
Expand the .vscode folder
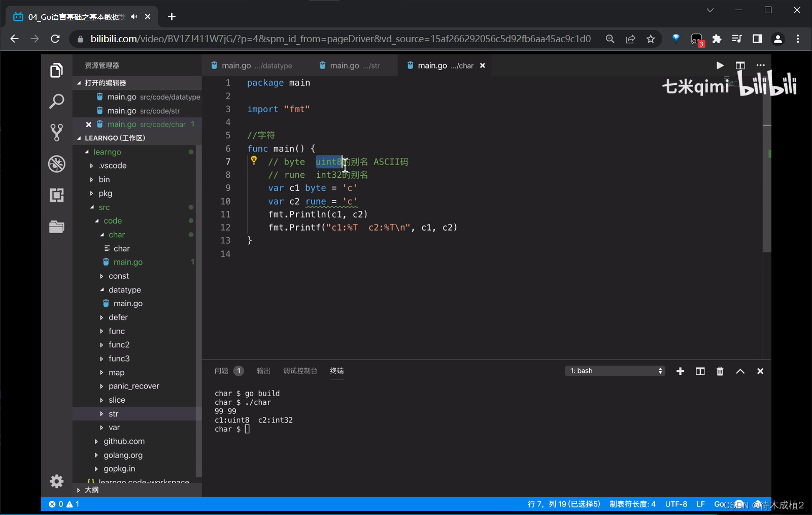click(x=112, y=166)
